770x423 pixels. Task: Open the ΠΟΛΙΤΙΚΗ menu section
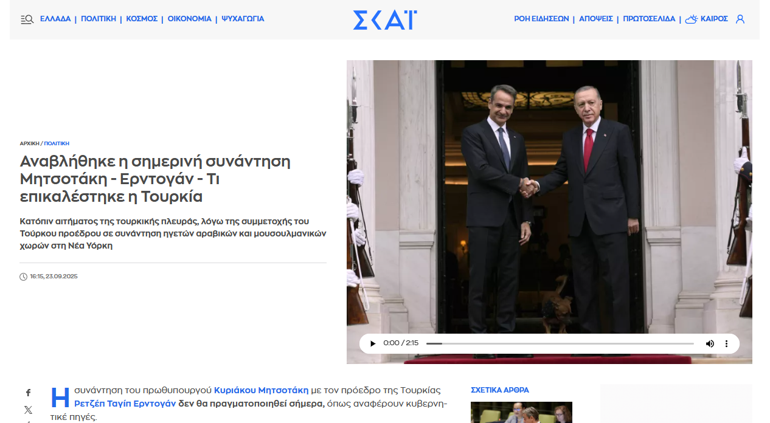(98, 19)
